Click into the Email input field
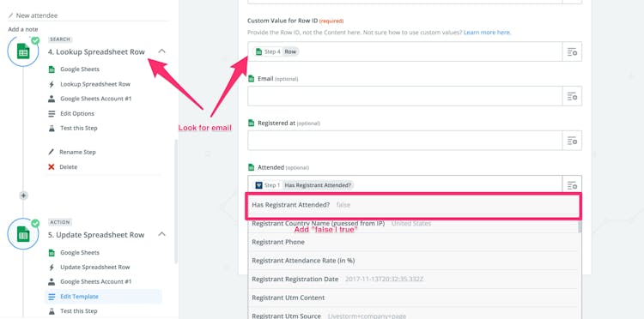The width and height of the screenshot is (644, 319). pyautogui.click(x=404, y=96)
